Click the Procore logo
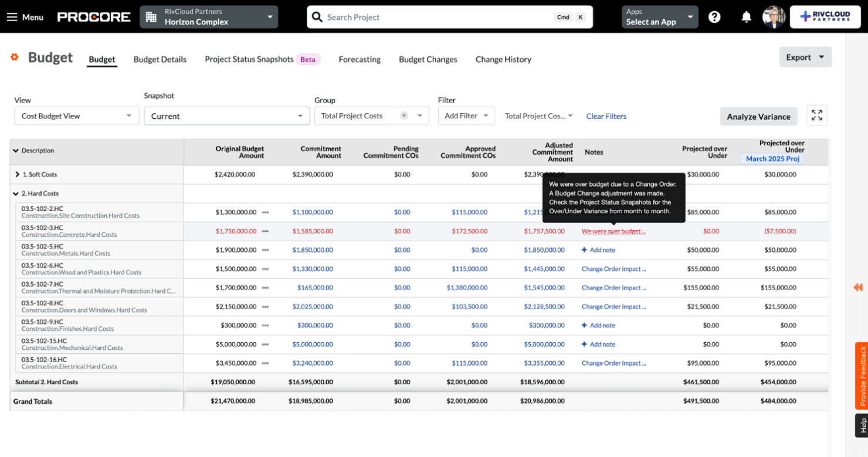This screenshot has width=868, height=457. pos(94,16)
